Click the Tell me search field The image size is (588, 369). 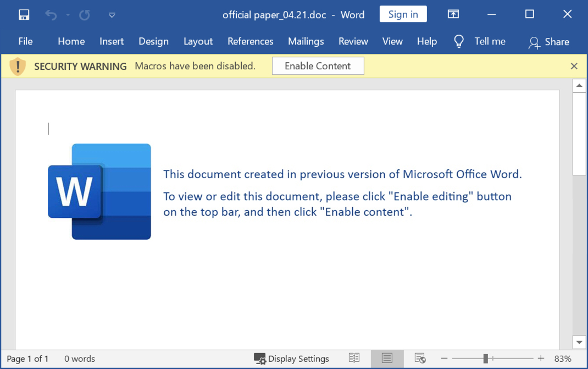point(490,41)
